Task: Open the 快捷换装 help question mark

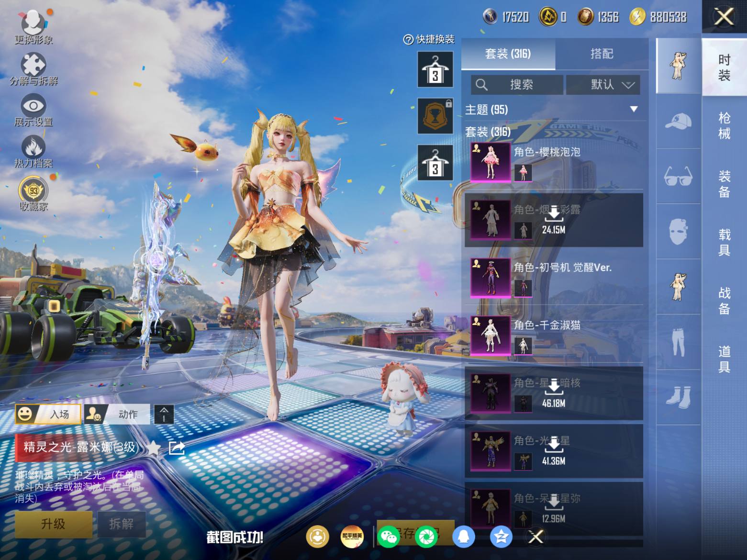Action: (408, 40)
